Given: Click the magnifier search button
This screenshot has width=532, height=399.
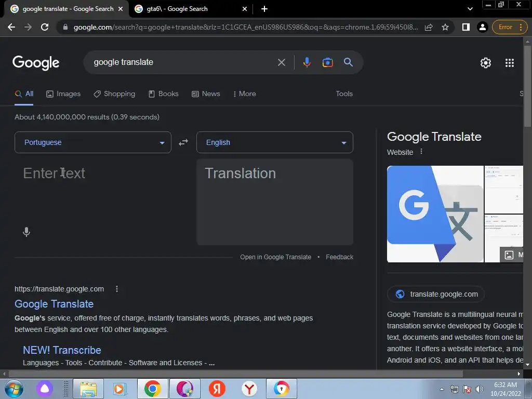Looking at the screenshot, I should (348, 62).
